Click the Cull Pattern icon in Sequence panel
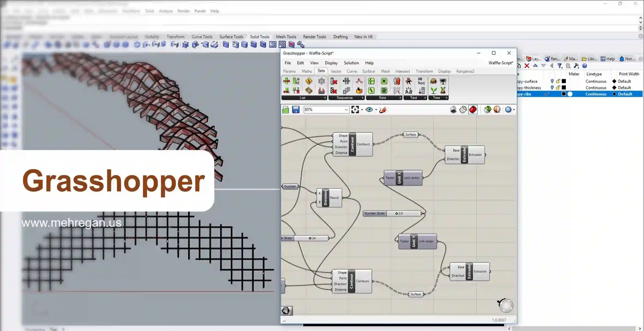Screen dimensions: 644x331 pos(334,90)
